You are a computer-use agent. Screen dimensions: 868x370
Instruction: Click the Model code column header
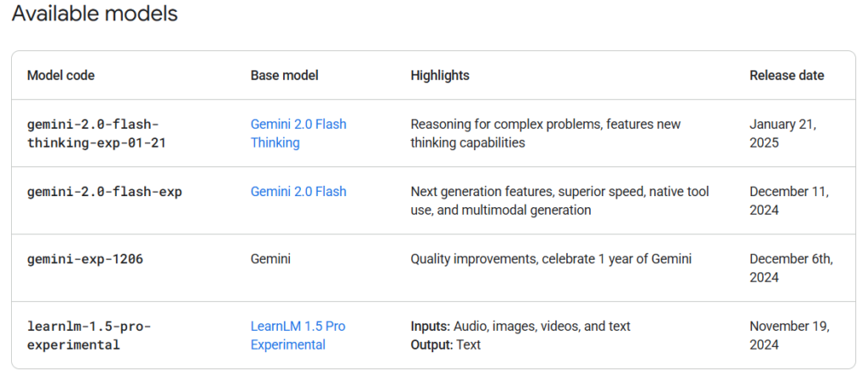pos(61,76)
